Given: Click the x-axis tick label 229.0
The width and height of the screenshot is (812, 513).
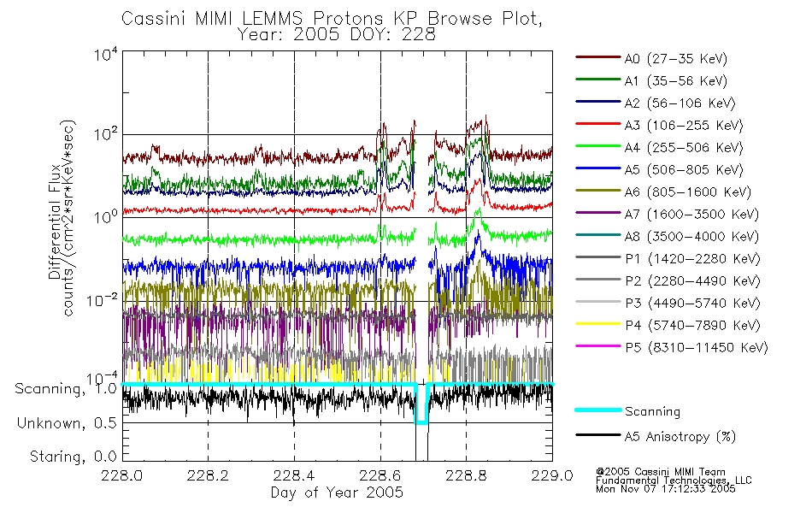Looking at the screenshot, I should click(x=552, y=475).
